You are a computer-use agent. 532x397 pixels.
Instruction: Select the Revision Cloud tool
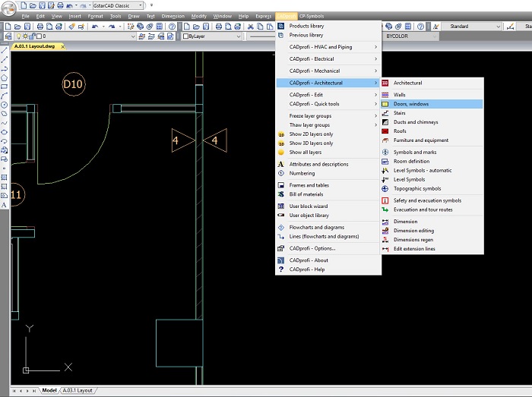[4, 114]
